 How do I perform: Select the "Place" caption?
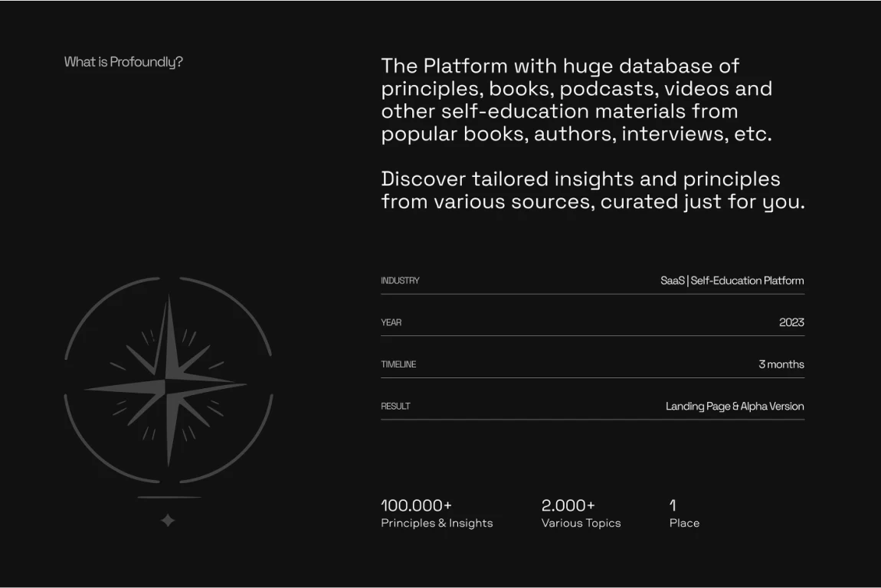684,524
